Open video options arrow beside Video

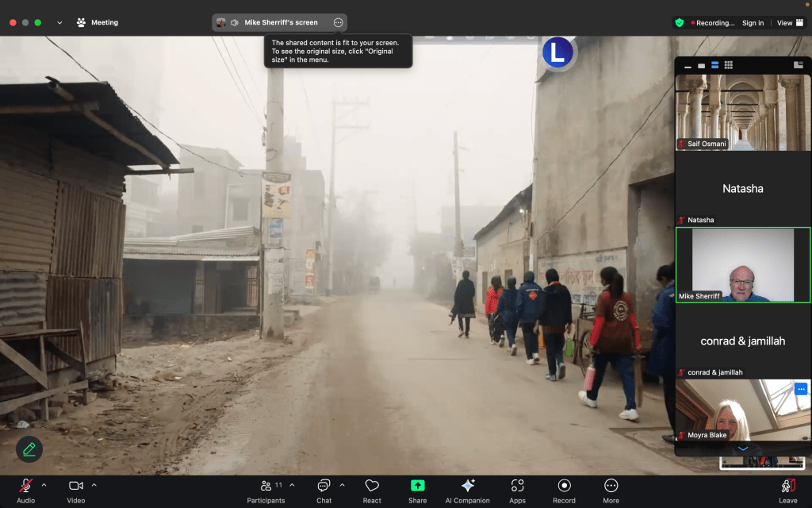pos(94,485)
